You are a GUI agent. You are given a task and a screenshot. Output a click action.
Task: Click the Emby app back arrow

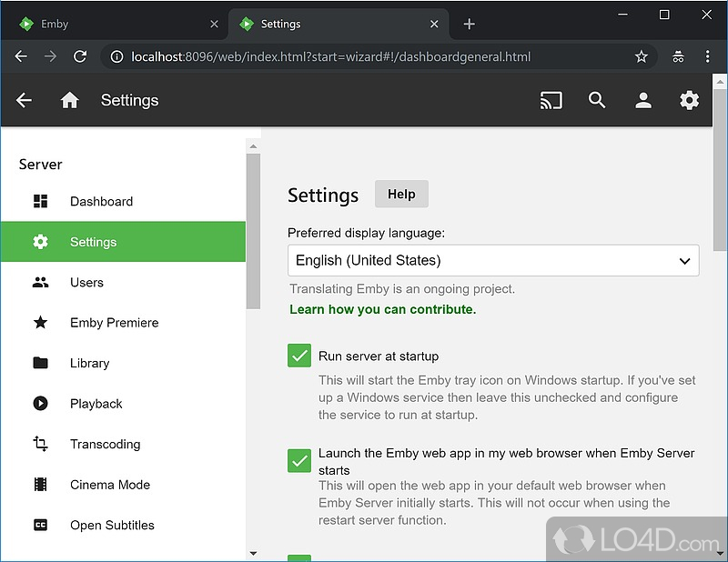tap(24, 100)
